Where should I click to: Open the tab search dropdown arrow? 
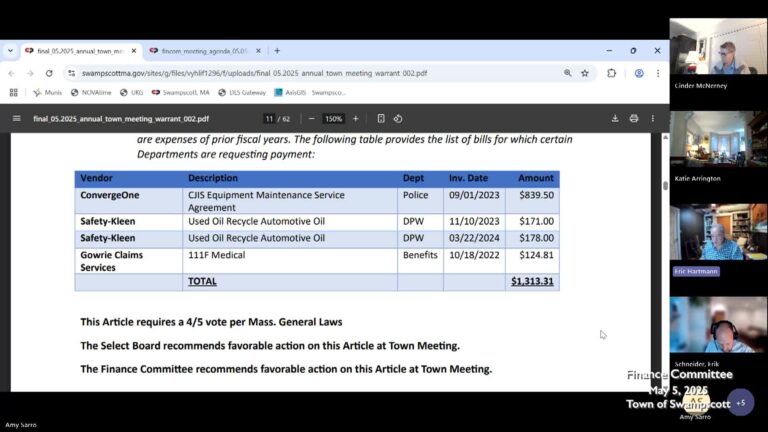pyautogui.click(x=11, y=50)
